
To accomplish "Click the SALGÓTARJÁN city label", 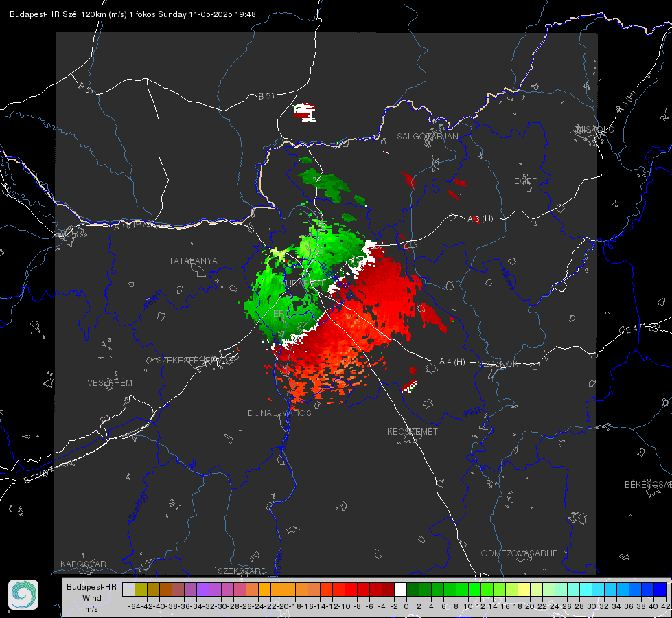I will point(427,137).
